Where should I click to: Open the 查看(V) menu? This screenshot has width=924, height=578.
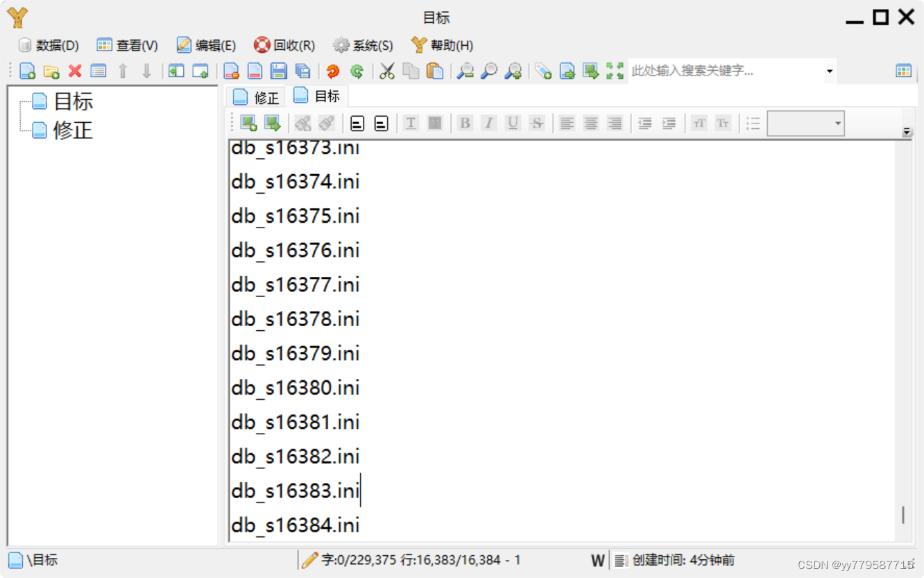pyautogui.click(x=127, y=45)
